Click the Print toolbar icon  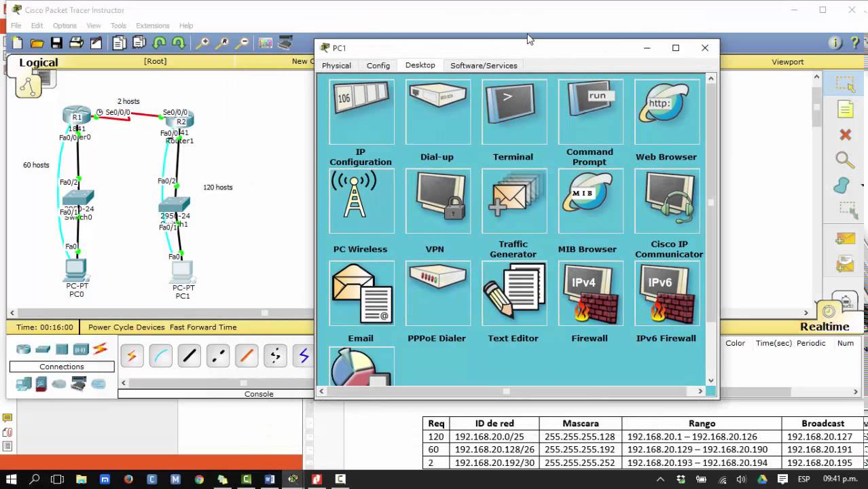[76, 43]
